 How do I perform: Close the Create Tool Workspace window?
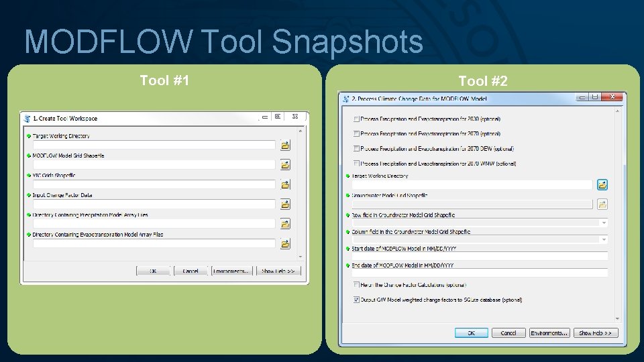[x=295, y=117]
